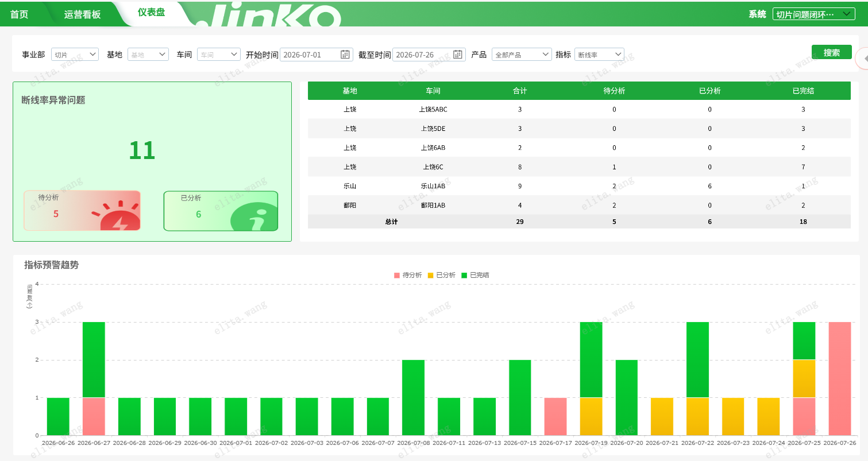Viewport: 868px width, 461px height.
Task: Open the 系统 dropdown 切片问题闭环
Action: coord(813,14)
